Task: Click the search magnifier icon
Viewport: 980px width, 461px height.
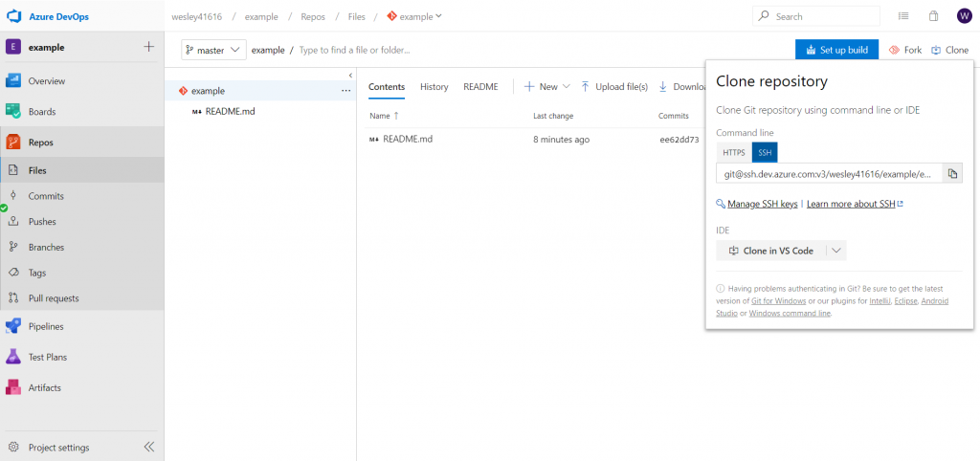Action: (764, 16)
